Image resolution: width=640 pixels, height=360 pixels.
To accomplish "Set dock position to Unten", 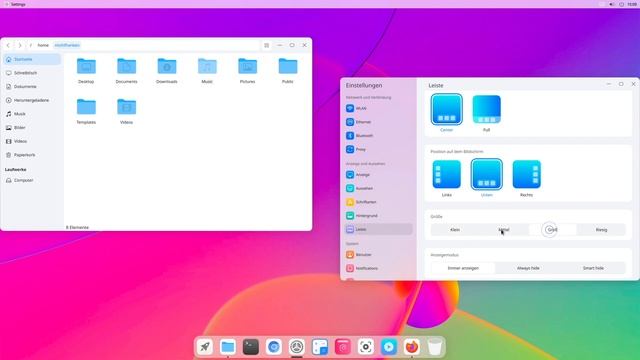I will [x=487, y=174].
